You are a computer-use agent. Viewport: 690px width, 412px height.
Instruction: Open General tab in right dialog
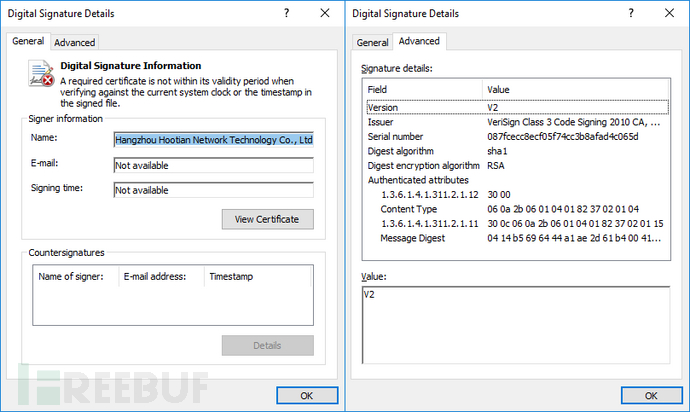click(372, 42)
